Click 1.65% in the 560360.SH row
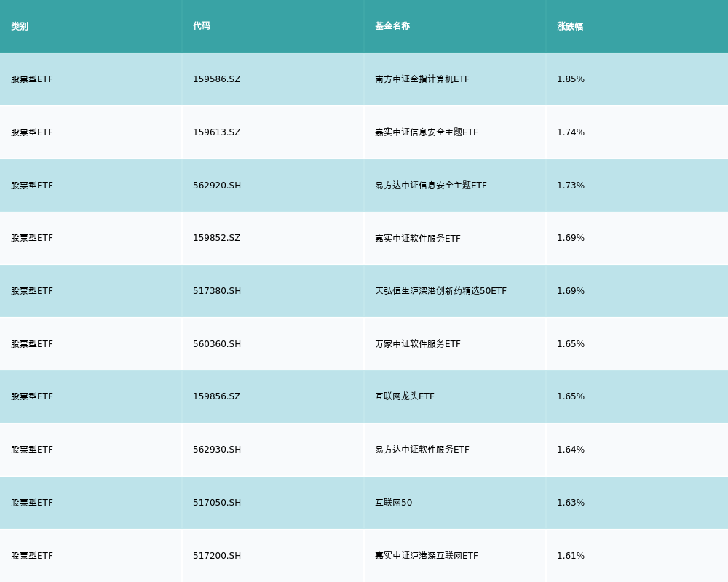The image size is (728, 582). point(571,344)
